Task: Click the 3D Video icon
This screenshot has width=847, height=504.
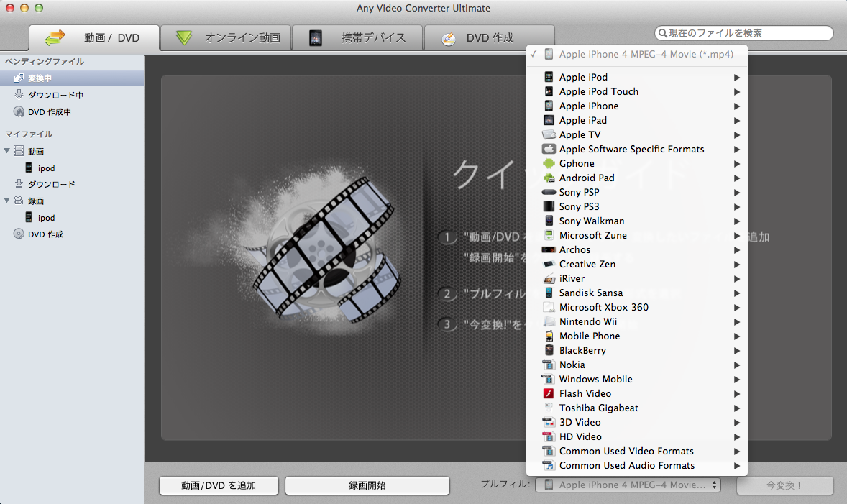Action: coord(549,422)
